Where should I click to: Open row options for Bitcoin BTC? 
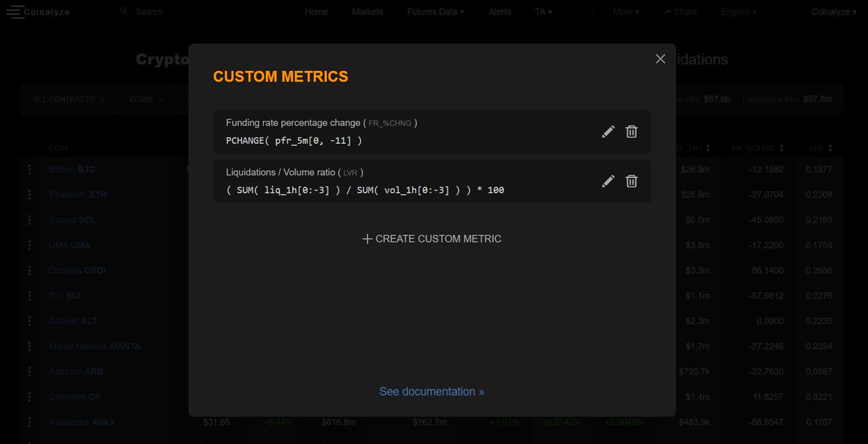[x=30, y=169]
